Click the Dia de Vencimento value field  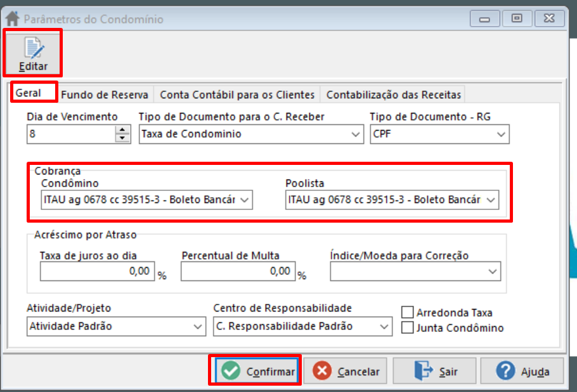click(x=71, y=134)
